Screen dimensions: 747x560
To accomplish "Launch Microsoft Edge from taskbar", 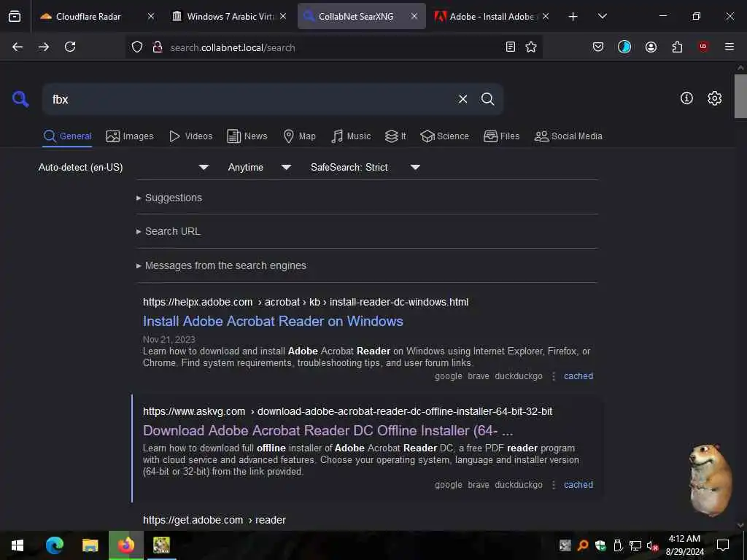I will [54, 545].
